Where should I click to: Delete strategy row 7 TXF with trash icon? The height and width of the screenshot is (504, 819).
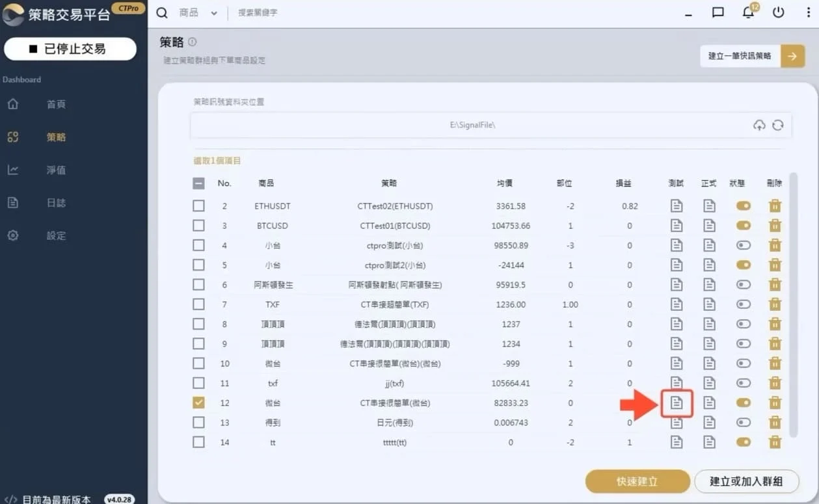click(775, 304)
